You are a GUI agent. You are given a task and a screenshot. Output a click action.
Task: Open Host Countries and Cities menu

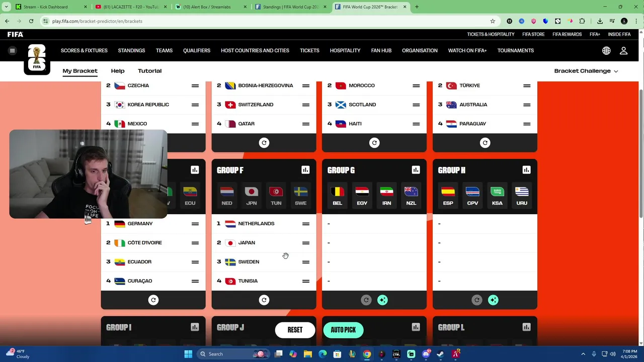[255, 51]
